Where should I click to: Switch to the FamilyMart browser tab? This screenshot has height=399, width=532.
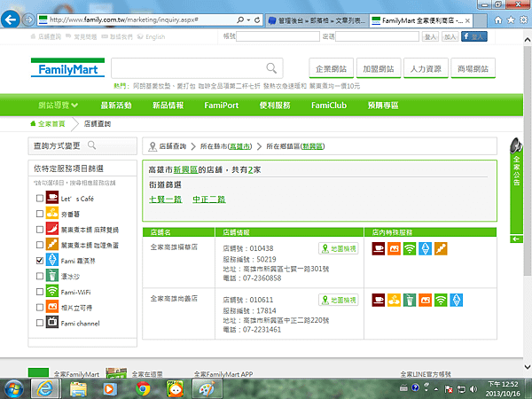(x=419, y=20)
